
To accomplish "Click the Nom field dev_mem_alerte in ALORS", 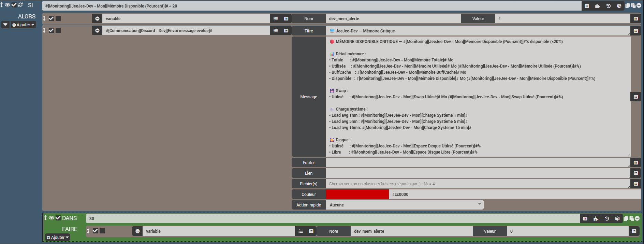I will coord(393,18).
